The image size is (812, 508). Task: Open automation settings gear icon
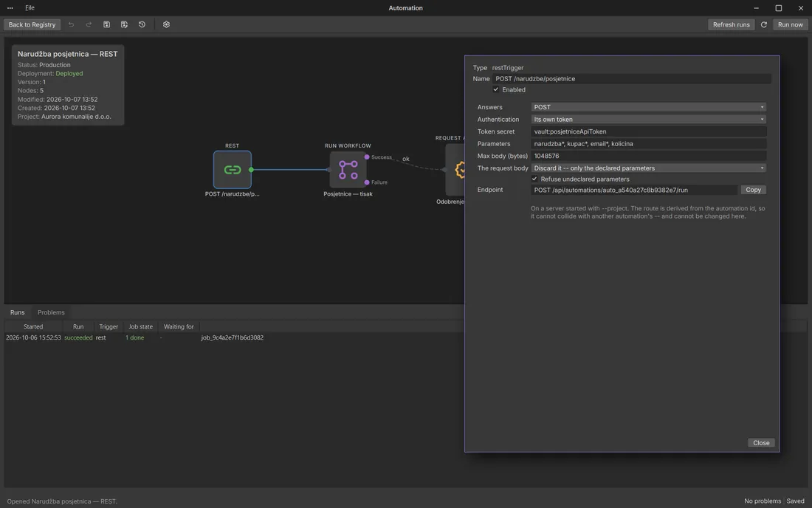coord(166,24)
